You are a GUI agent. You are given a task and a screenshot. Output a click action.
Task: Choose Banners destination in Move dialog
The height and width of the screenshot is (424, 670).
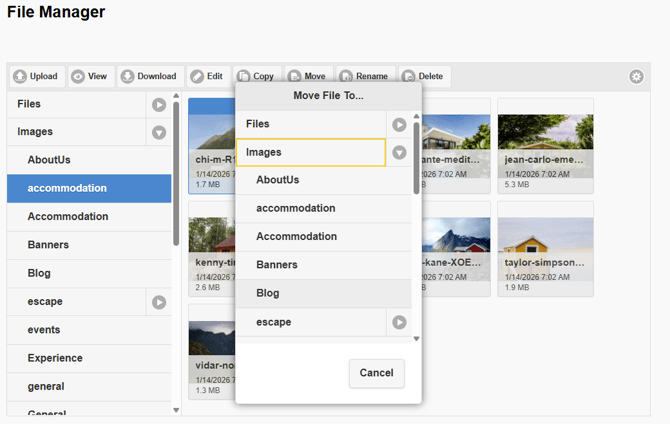(323, 265)
